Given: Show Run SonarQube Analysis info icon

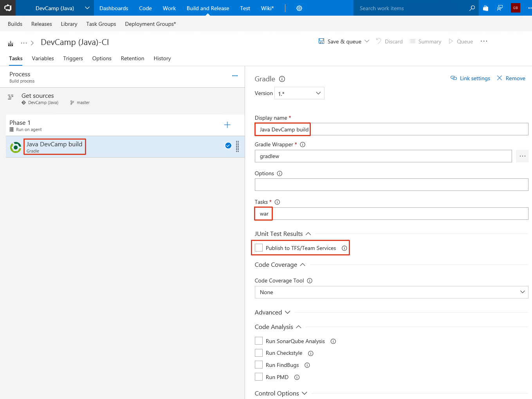Looking at the screenshot, I should [333, 341].
